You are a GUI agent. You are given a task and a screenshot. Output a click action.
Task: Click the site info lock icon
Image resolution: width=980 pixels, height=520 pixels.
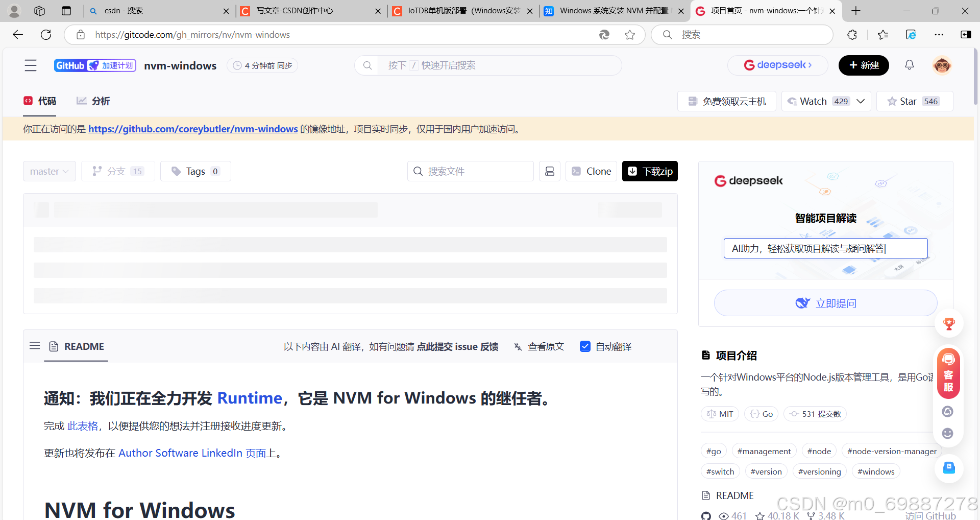pyautogui.click(x=81, y=34)
